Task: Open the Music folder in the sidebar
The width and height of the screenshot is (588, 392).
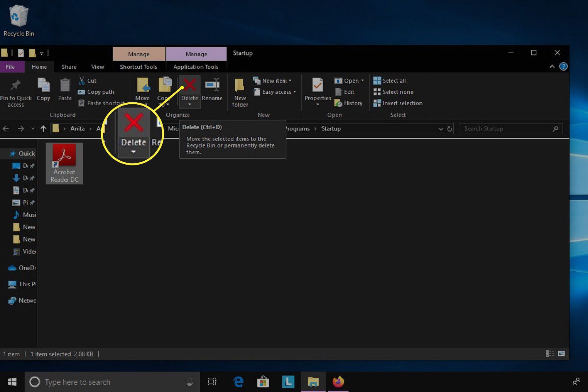Action: click(x=24, y=215)
